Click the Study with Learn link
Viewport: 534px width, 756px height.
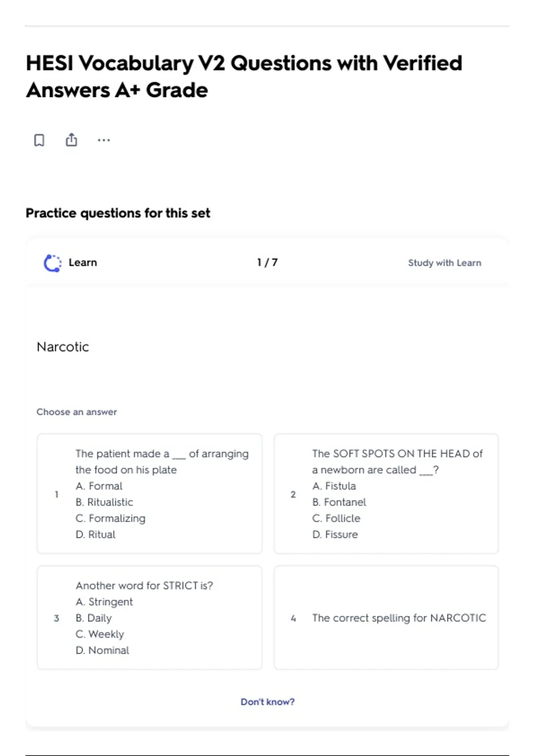click(x=445, y=263)
